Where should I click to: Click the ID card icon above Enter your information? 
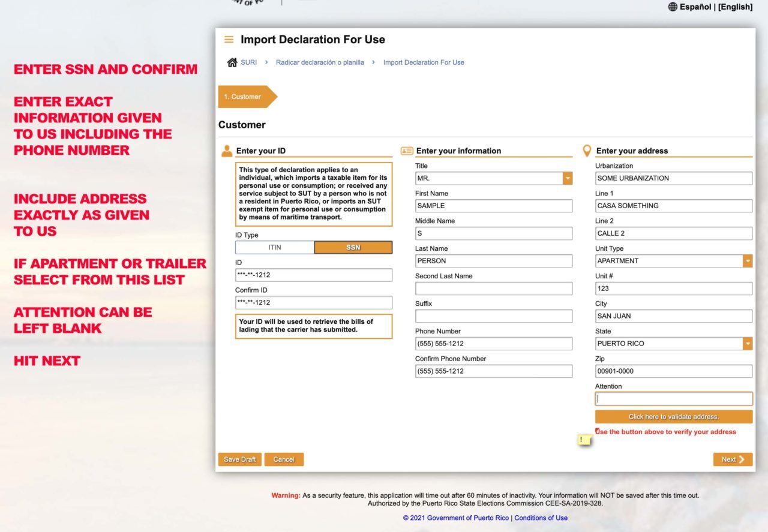[406, 151]
